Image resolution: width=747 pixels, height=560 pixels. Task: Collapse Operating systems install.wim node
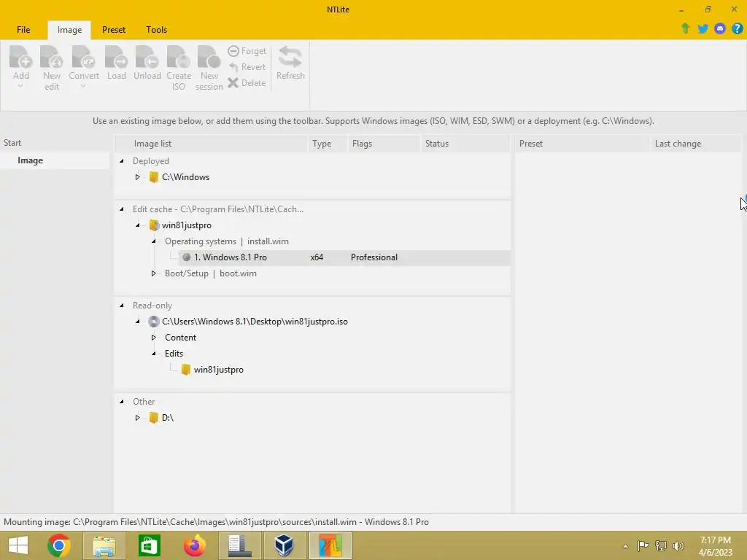(154, 241)
